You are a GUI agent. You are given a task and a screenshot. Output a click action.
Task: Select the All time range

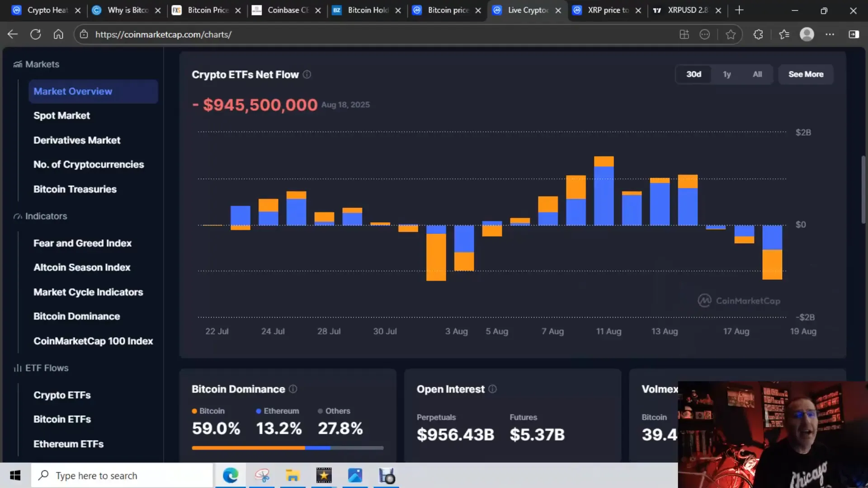[757, 75]
